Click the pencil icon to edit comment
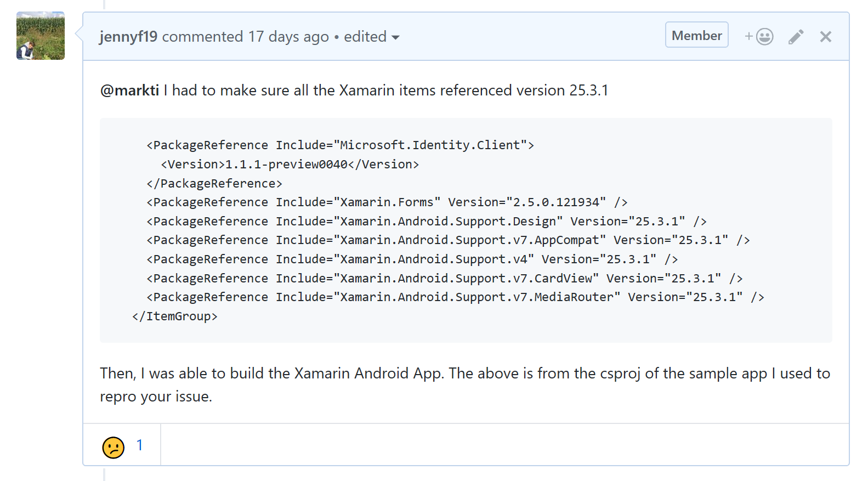This screenshot has height=481, width=868. [796, 37]
